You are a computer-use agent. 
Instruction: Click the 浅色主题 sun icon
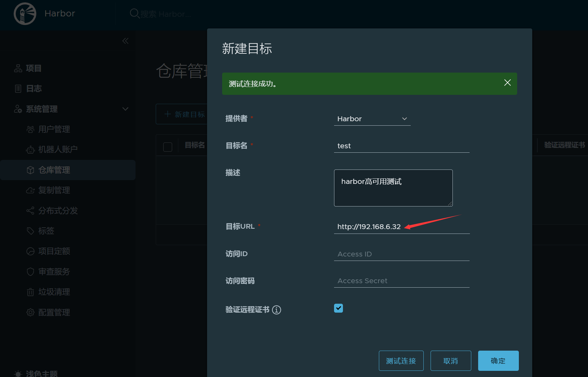(18, 374)
